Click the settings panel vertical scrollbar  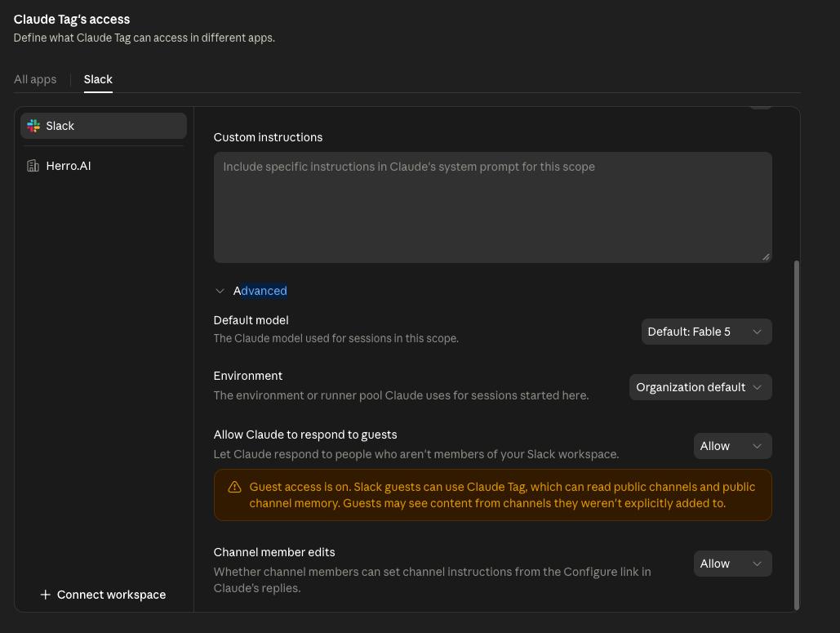(796, 435)
